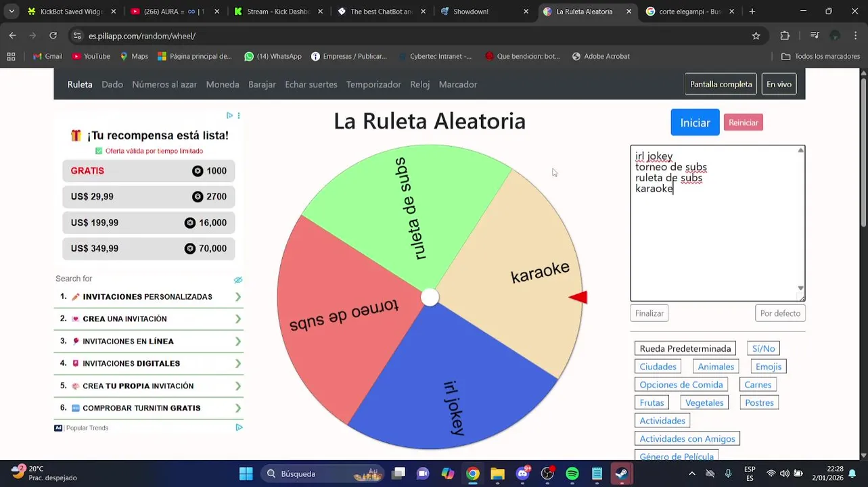Open the Gmail bookmark

point(47,56)
